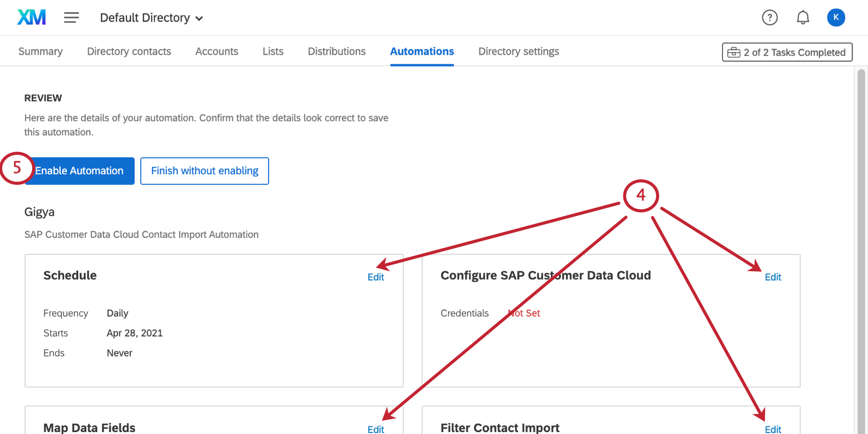Viewport: 868px width, 434px height.
Task: Open the hamburger navigation menu
Action: [71, 18]
